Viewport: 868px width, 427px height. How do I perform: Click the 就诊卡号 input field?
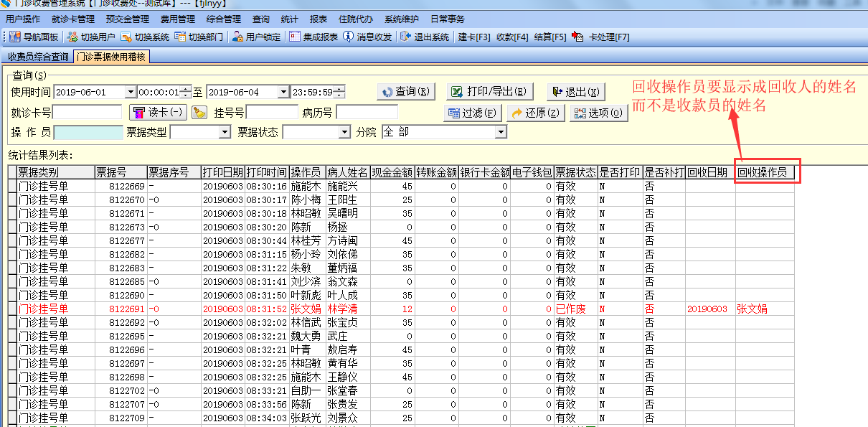click(x=88, y=113)
